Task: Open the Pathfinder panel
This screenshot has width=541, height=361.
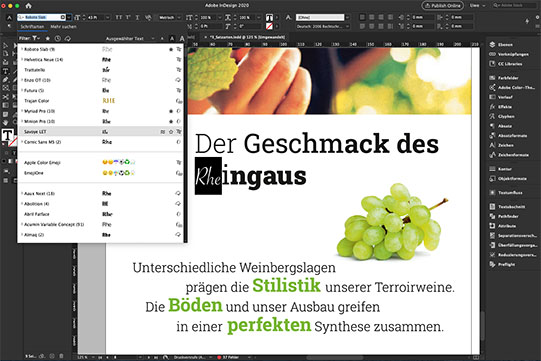Action: point(504,216)
